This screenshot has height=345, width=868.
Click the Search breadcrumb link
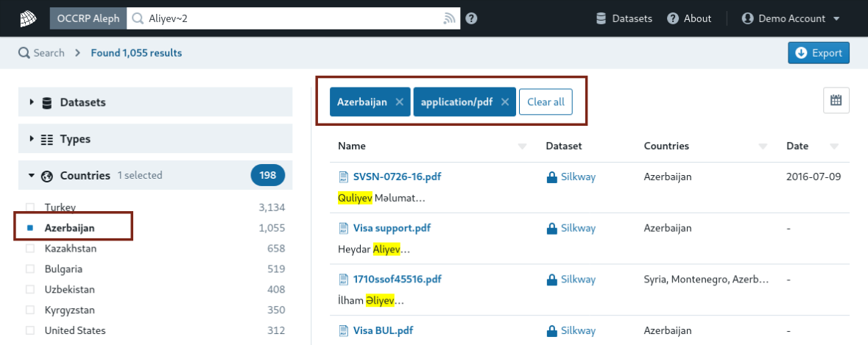coord(41,53)
